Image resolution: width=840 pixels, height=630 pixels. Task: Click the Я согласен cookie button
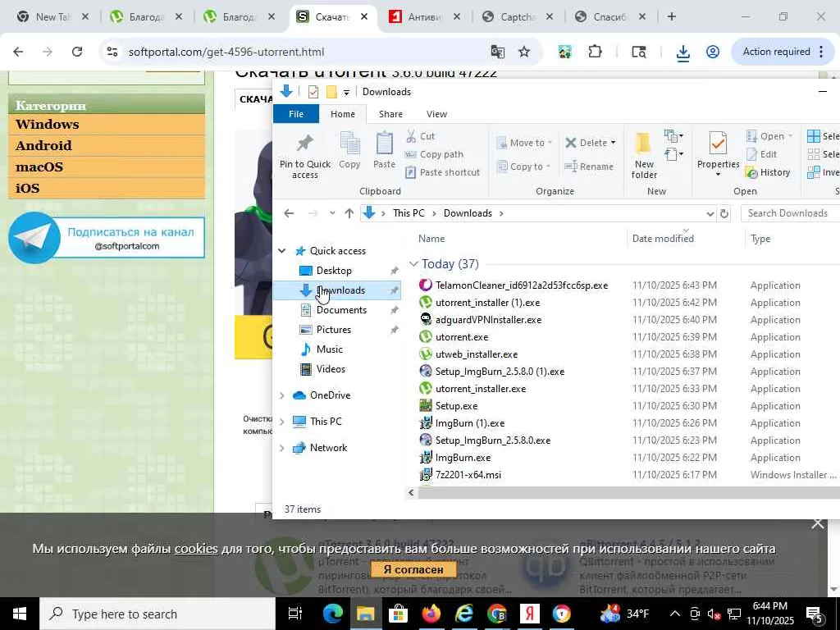(x=413, y=569)
